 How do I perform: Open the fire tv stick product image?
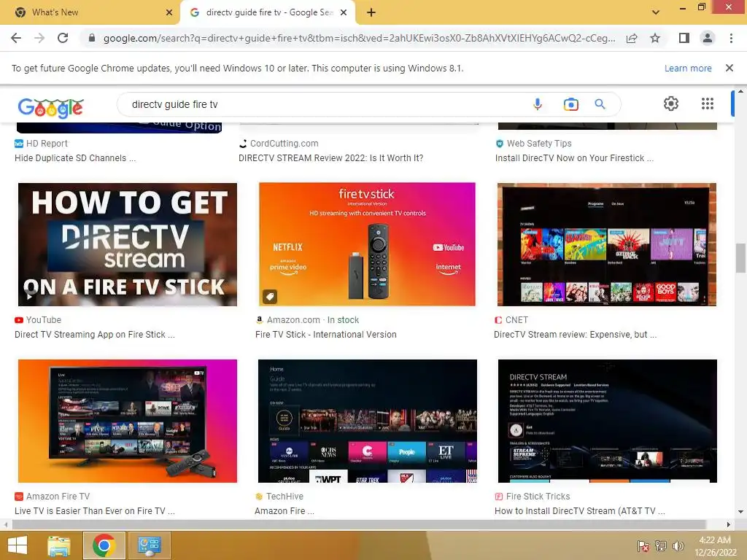(367, 244)
